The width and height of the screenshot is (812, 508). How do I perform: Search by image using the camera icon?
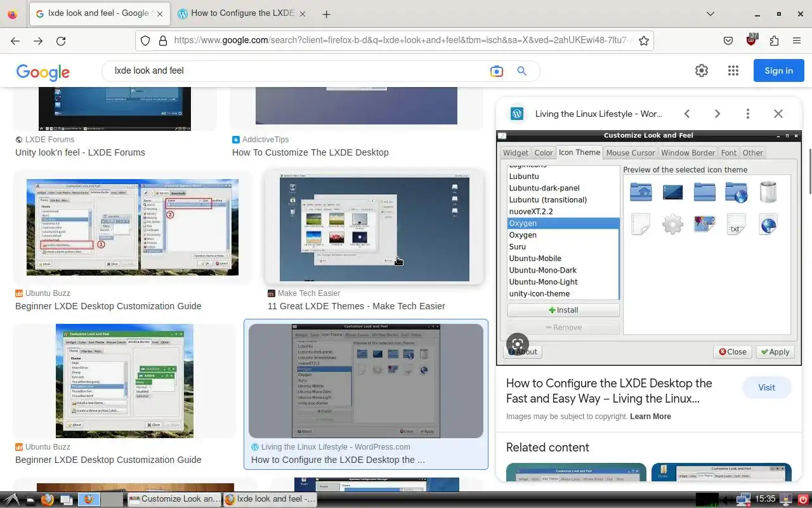[497, 71]
